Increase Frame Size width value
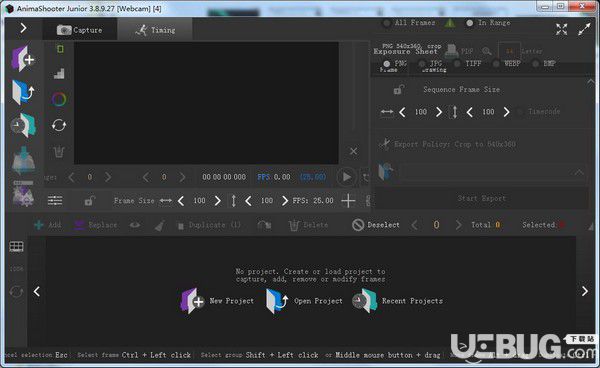 [x=218, y=200]
